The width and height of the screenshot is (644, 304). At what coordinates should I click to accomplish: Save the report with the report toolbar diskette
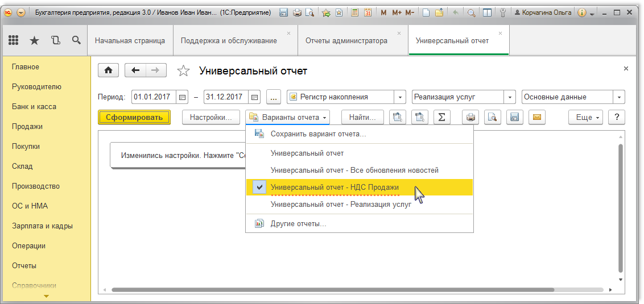click(514, 117)
